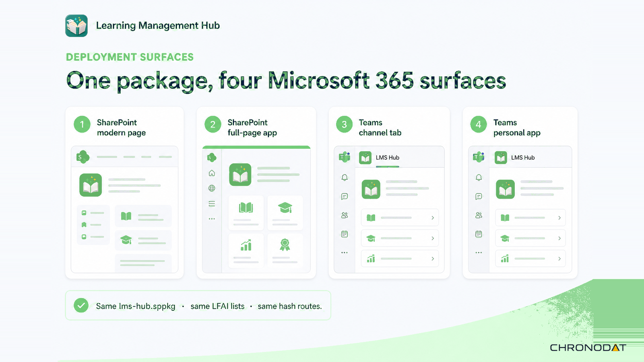
Task: Click the Learning Management Hub logo icon
Action: (x=76, y=26)
